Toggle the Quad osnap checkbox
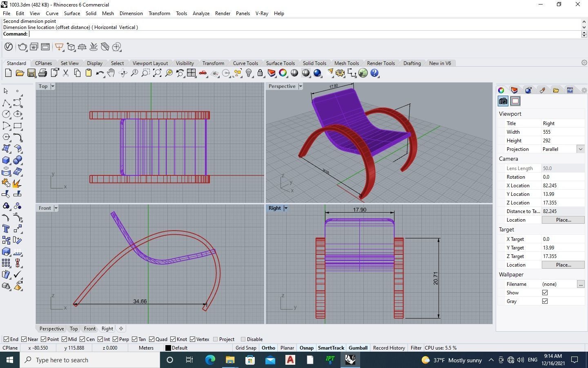 pos(151,339)
